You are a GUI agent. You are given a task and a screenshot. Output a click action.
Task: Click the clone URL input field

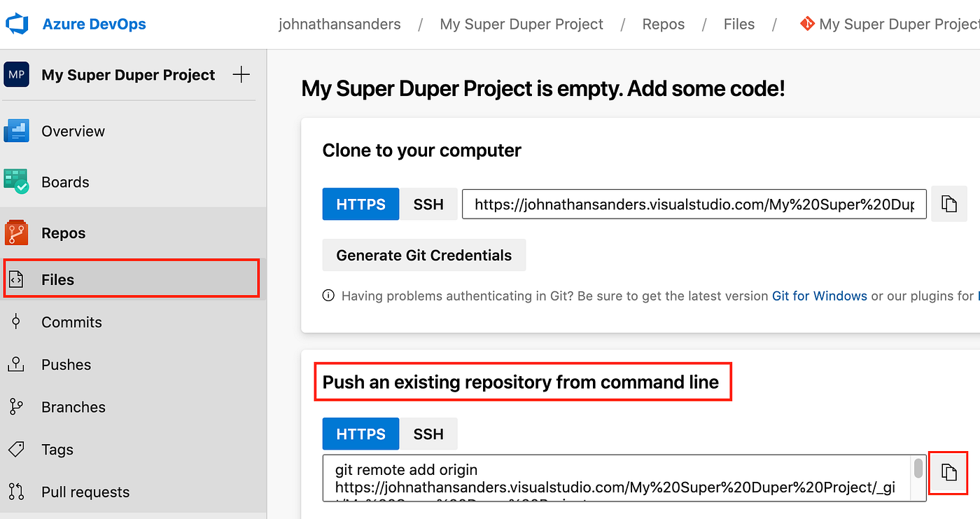(694, 205)
